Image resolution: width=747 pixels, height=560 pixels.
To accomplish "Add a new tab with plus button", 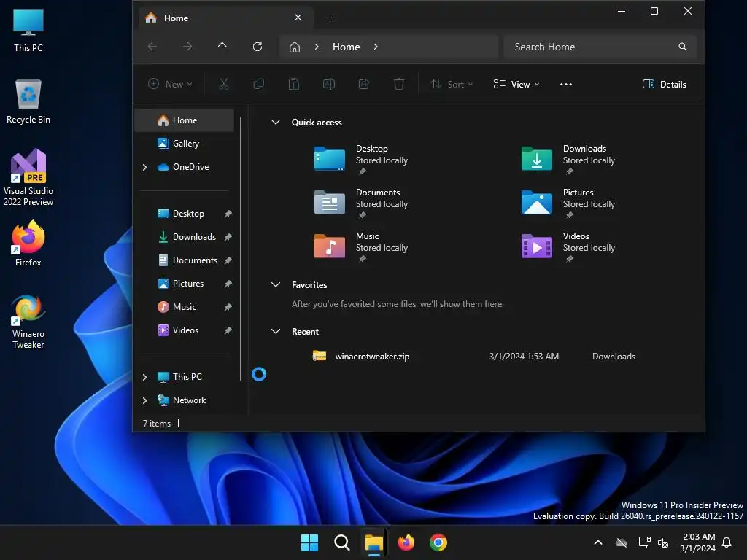I will point(330,18).
